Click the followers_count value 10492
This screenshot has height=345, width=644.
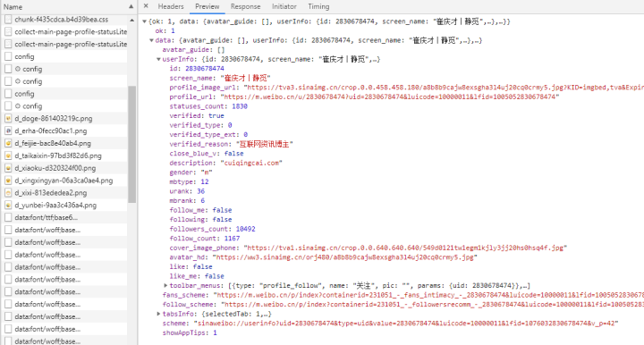[x=245, y=229]
